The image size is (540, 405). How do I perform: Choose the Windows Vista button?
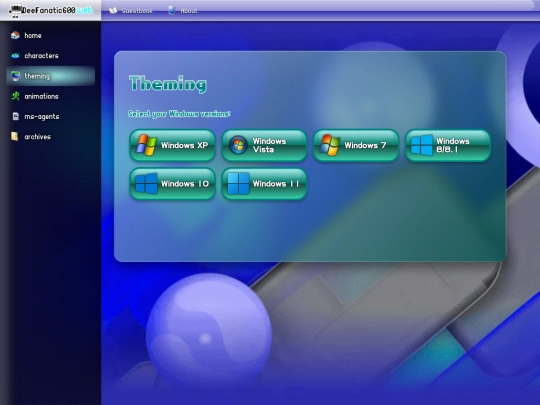[x=264, y=145]
